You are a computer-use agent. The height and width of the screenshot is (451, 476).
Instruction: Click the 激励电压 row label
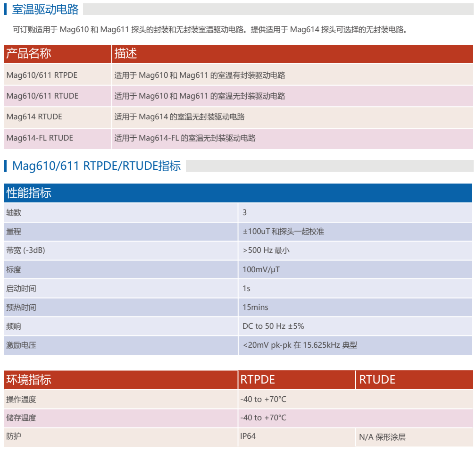[x=21, y=345]
